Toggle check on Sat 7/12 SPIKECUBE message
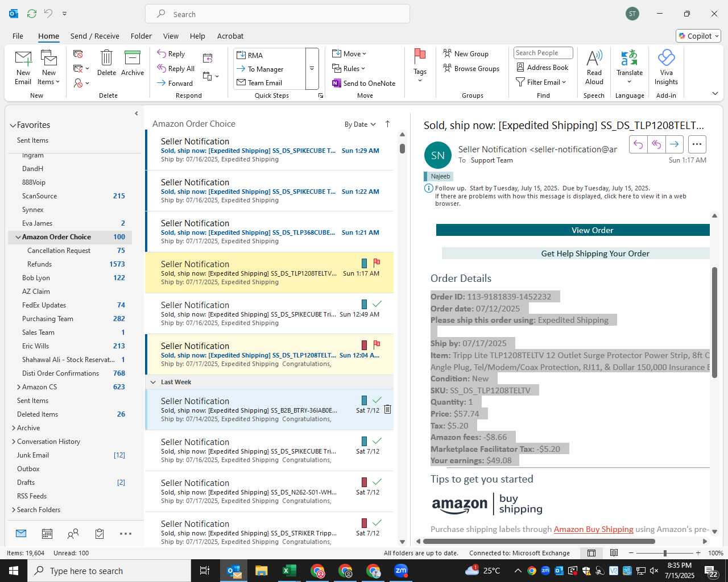The image size is (728, 582). coord(377,441)
